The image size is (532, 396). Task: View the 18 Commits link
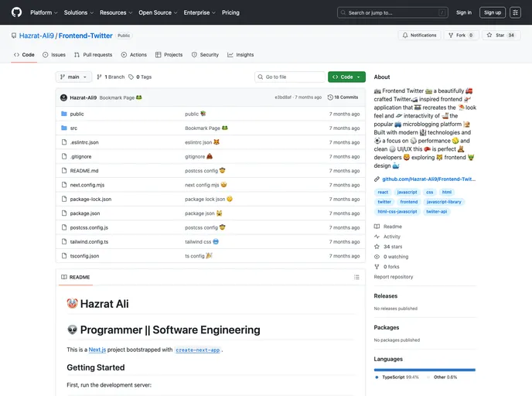[343, 97]
